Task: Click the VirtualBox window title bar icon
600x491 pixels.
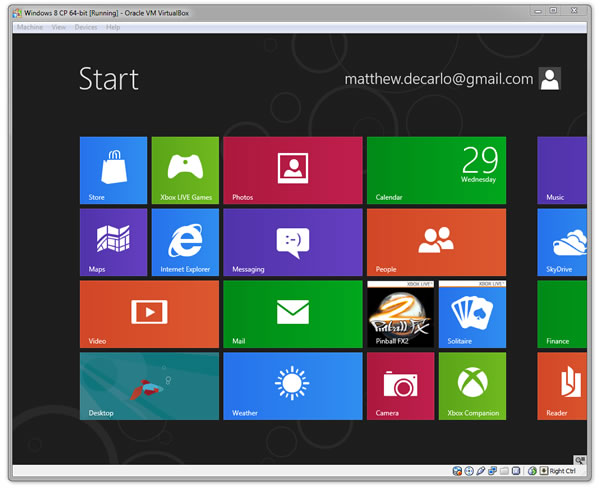Action: pyautogui.click(x=17, y=13)
